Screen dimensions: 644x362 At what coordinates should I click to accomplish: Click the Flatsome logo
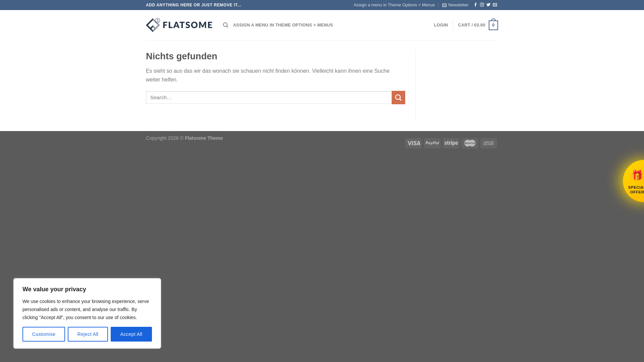pyautogui.click(x=179, y=25)
